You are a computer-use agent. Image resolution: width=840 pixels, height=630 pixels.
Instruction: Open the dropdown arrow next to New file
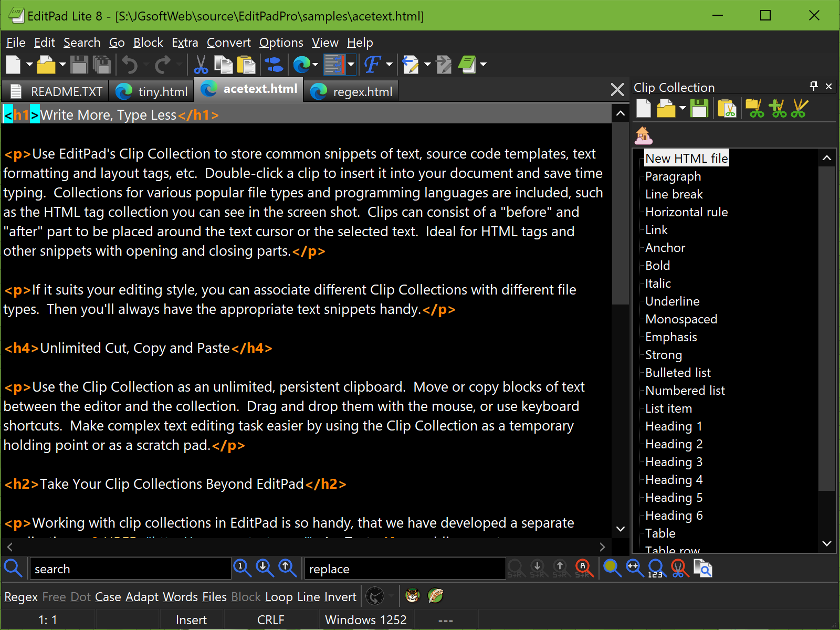[x=29, y=65]
